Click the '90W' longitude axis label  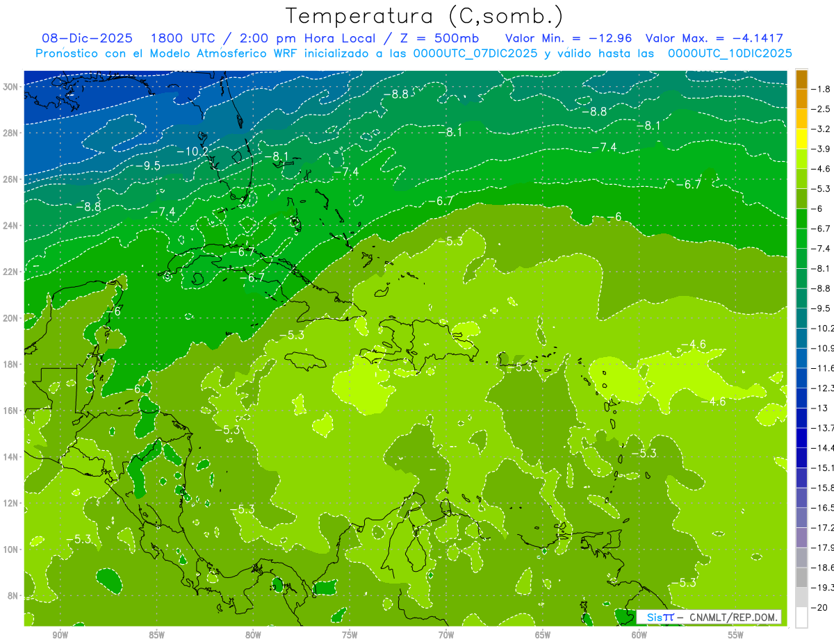coord(60,635)
